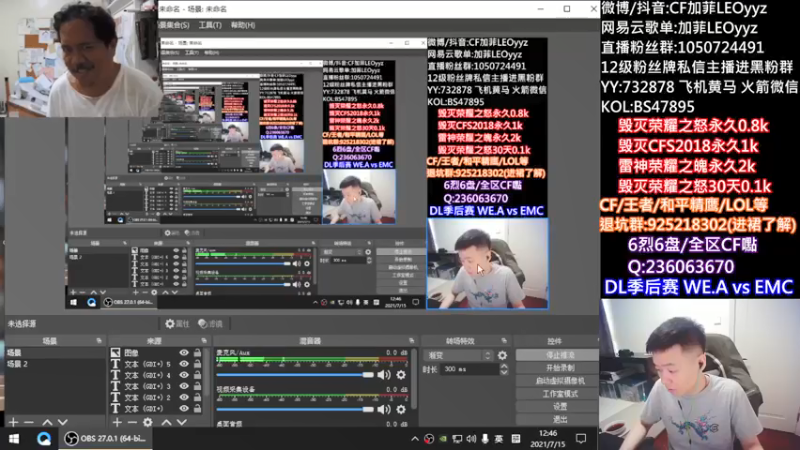Click the microphone icon in the system tray
This screenshot has width=800, height=450.
(484, 439)
